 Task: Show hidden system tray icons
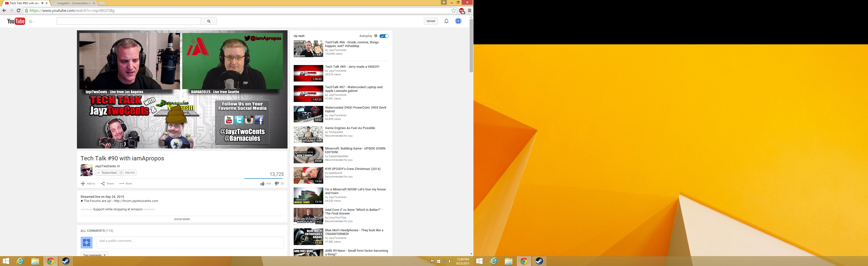[x=427, y=261]
